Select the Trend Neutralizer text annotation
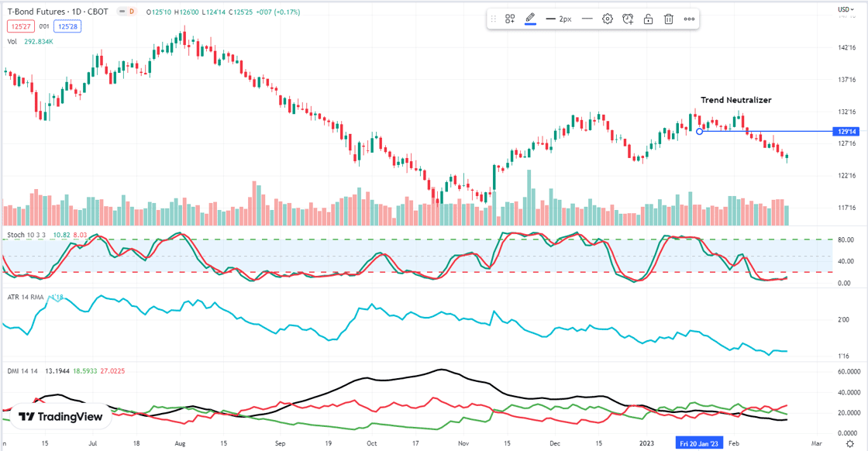This screenshot has height=451, width=868. [735, 100]
